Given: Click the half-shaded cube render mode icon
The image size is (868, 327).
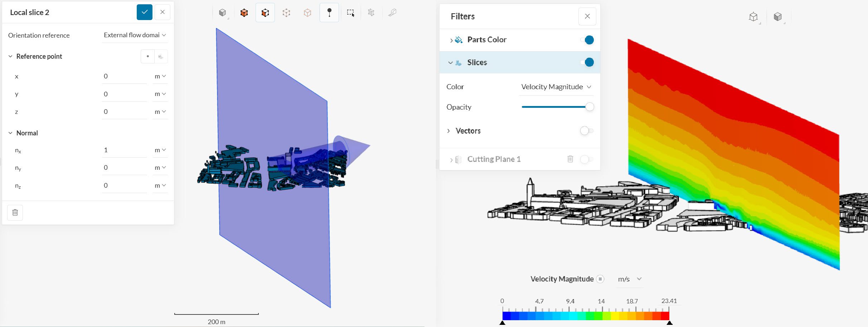Looking at the screenshot, I should click(265, 13).
